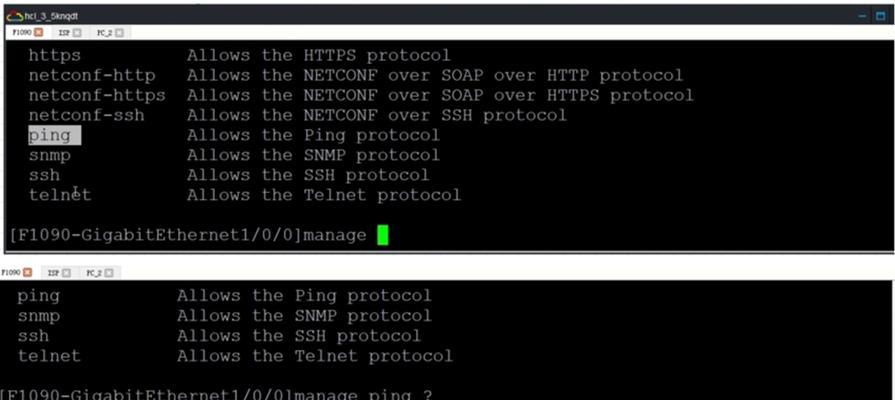The image size is (895, 400).
Task: Minimize the hcl_3_5knqdt window
Action: (864, 16)
